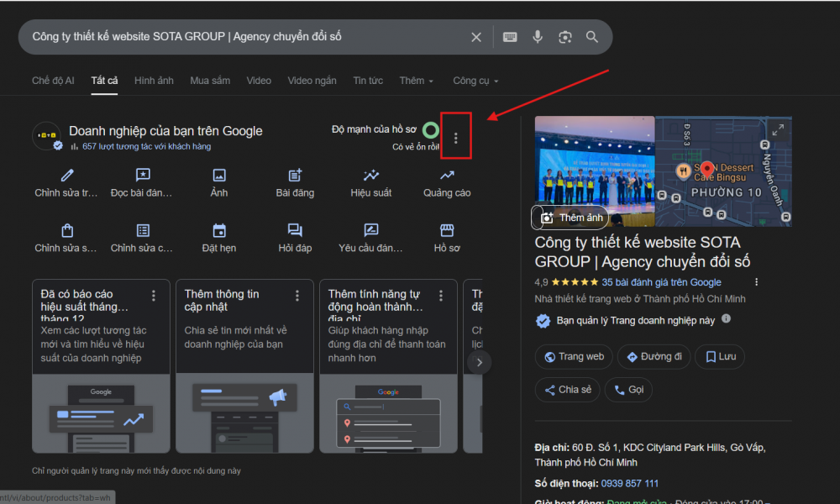
Task: Open the Hỏi đáp Q&A icon
Action: pyautogui.click(x=295, y=230)
